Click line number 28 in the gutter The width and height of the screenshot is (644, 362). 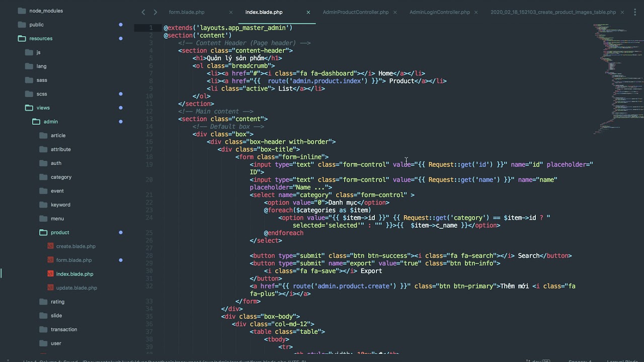click(149, 256)
